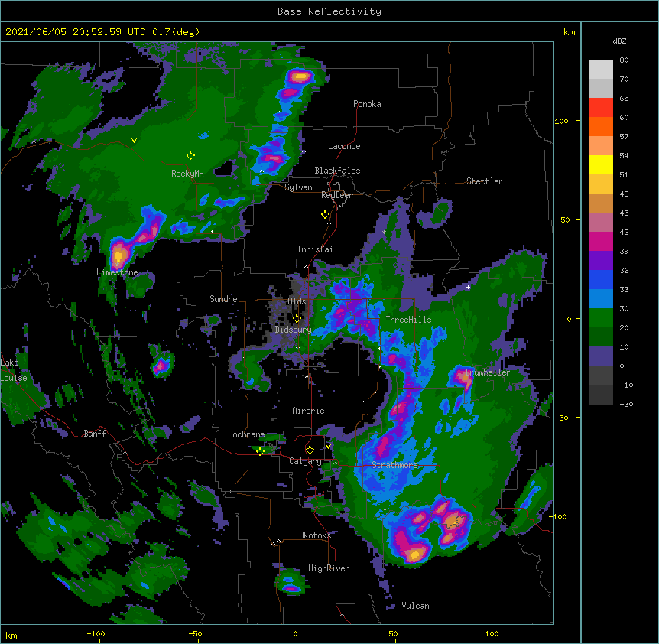Screen dimensions: 659x644
Task: Click the Okotoks label
Action: (315, 535)
